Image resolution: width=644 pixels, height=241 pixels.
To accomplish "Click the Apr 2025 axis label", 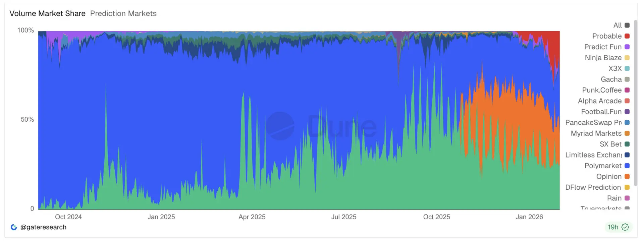I will [x=252, y=217].
